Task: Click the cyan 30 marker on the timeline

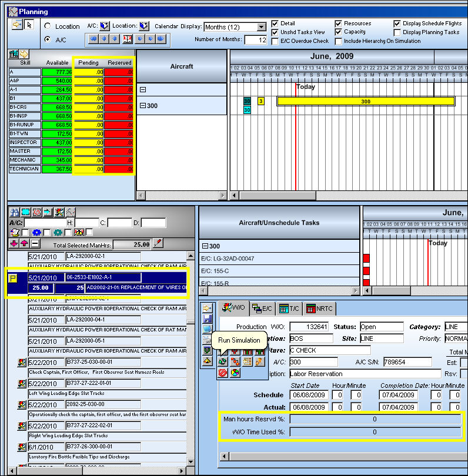Action: pos(247,110)
